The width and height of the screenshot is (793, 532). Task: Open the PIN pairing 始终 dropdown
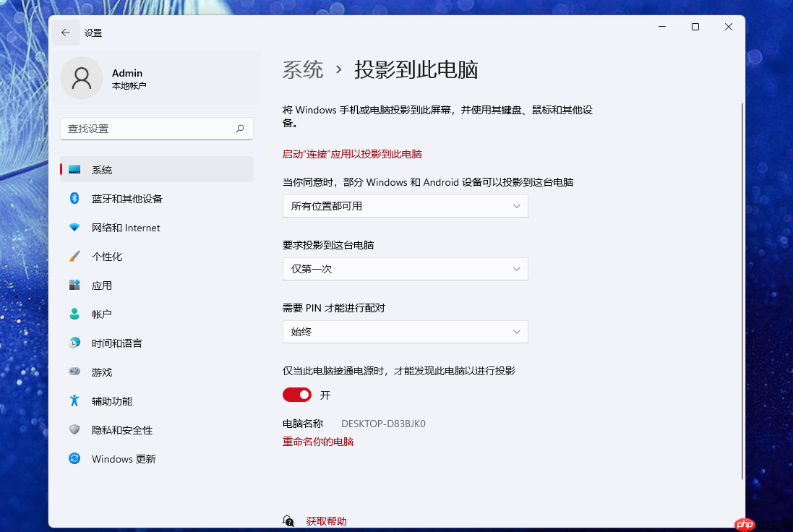(x=405, y=332)
